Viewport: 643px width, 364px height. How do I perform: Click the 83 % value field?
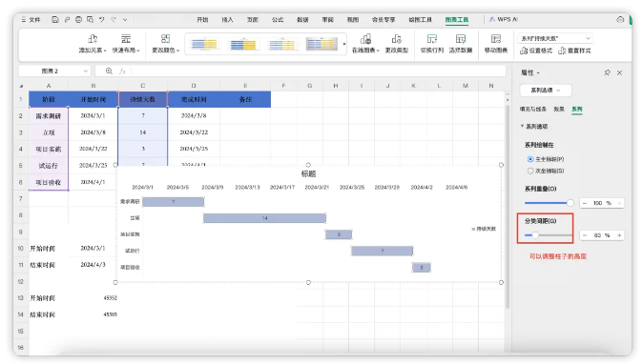point(602,235)
